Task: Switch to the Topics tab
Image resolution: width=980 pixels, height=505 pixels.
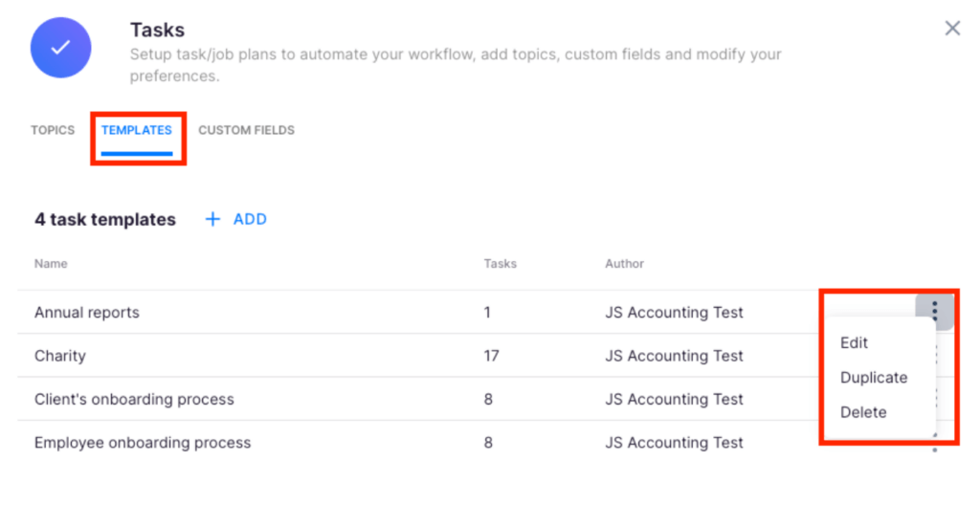Action: coord(53,130)
